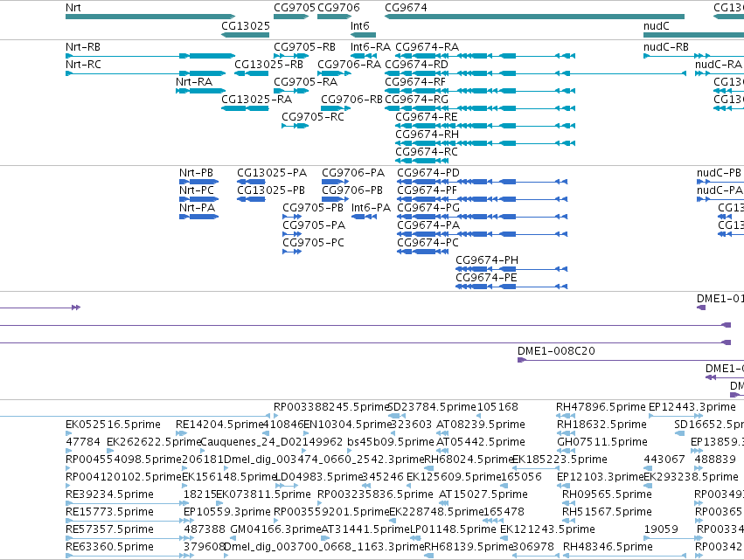Click CG9674-PH protein label

click(x=487, y=260)
